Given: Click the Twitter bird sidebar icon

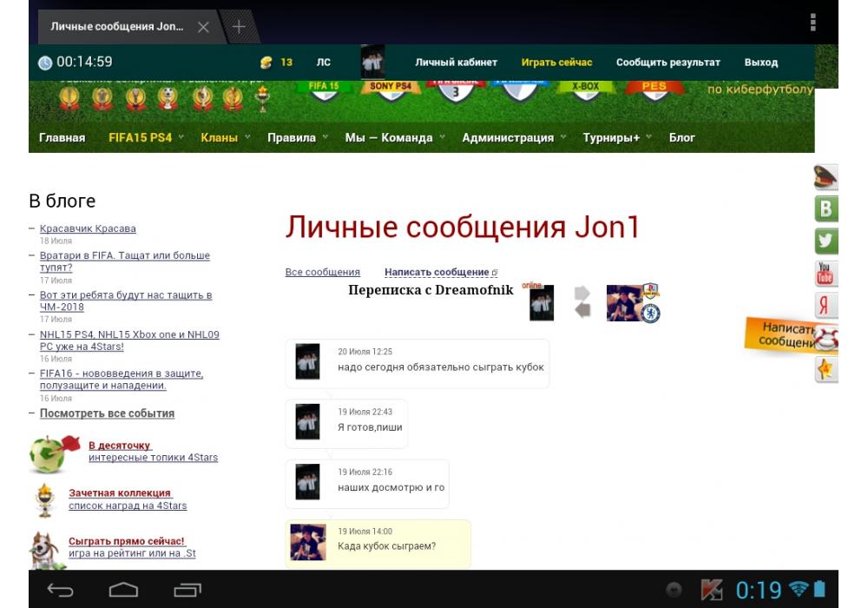Looking at the screenshot, I should click(x=825, y=241).
